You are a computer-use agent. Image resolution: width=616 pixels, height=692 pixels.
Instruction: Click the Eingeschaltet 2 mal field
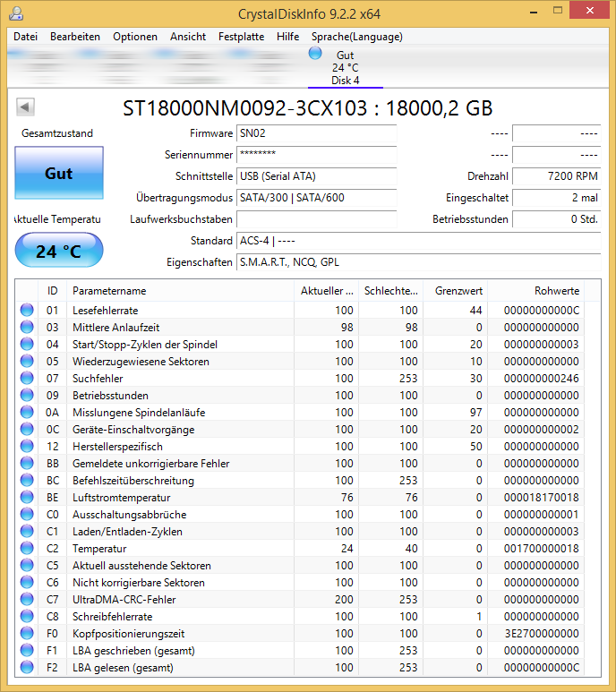556,198
